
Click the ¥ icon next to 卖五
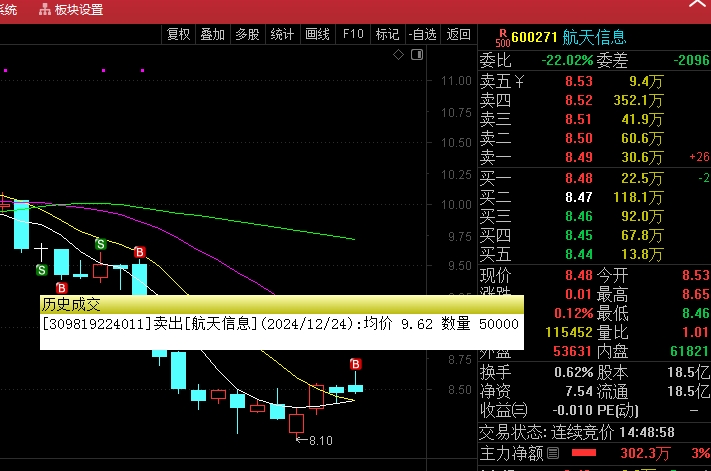point(519,82)
